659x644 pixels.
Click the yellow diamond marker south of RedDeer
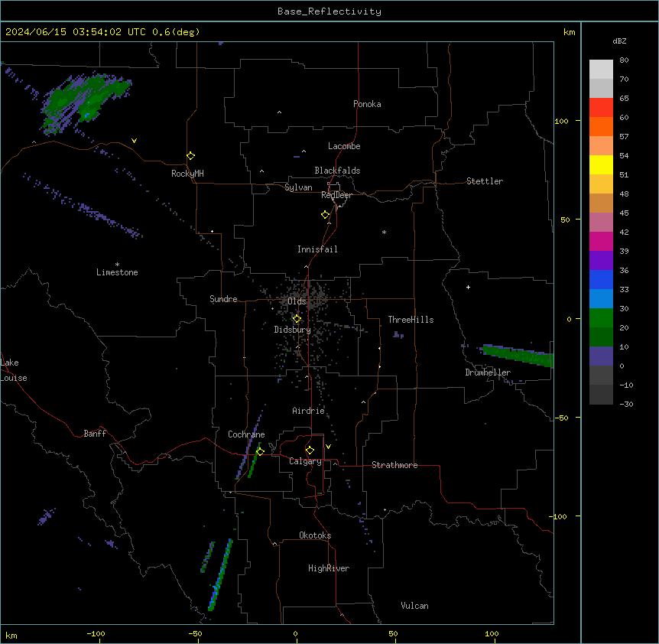coord(326,215)
